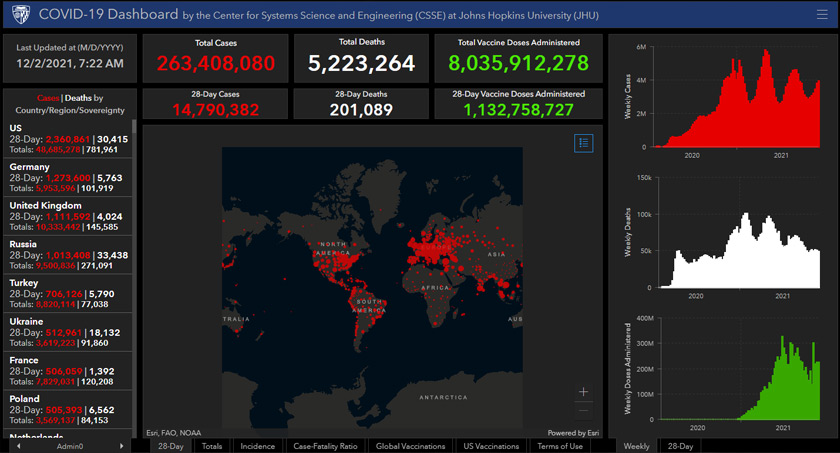
Task: Open the Terms of Use tab
Action: click(x=560, y=446)
